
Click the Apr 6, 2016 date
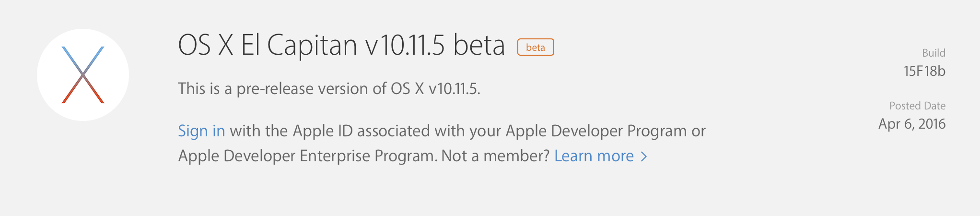point(911,124)
